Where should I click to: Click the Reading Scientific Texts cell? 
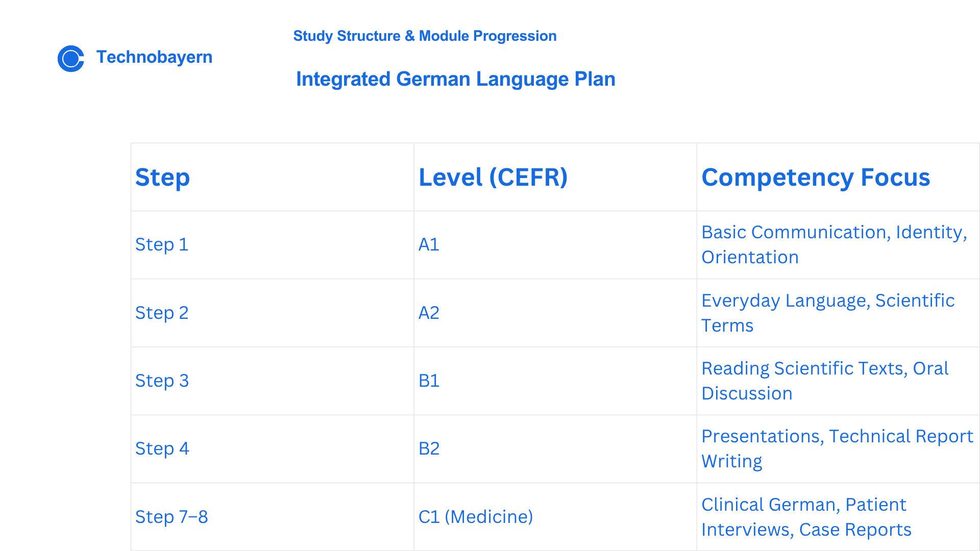pyautogui.click(x=838, y=381)
